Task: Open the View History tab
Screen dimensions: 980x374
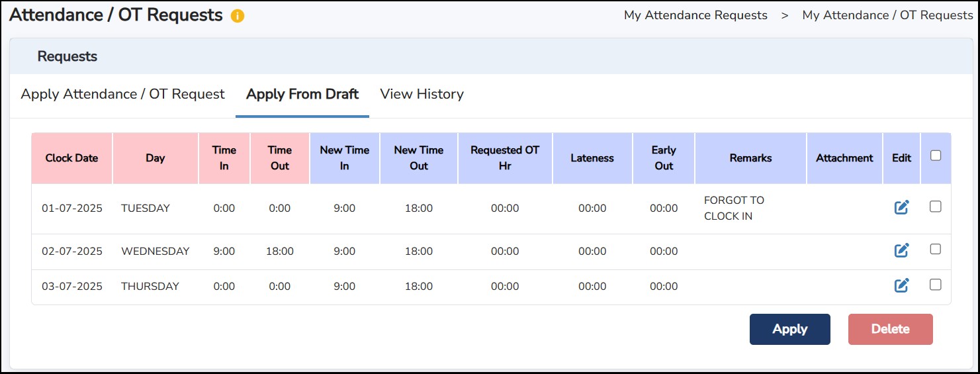Action: 422,94
